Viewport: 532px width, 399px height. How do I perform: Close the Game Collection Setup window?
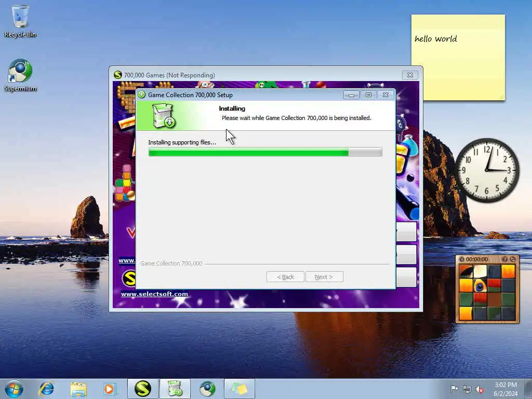click(x=386, y=95)
